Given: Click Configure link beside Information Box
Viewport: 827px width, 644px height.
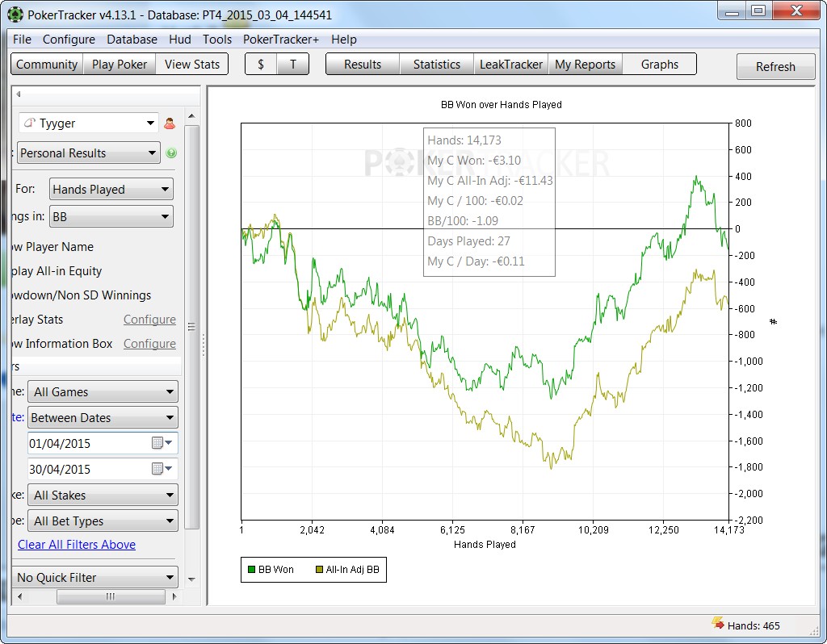Looking at the screenshot, I should [149, 344].
